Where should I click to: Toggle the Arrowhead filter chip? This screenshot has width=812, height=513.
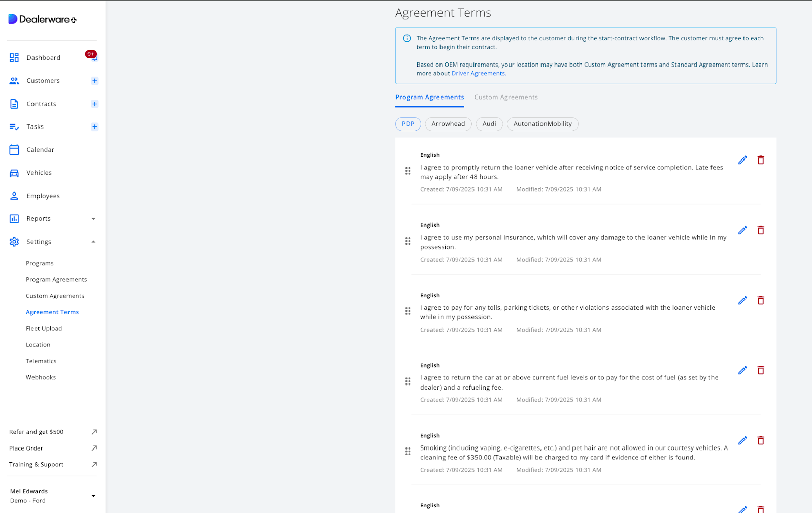point(448,124)
